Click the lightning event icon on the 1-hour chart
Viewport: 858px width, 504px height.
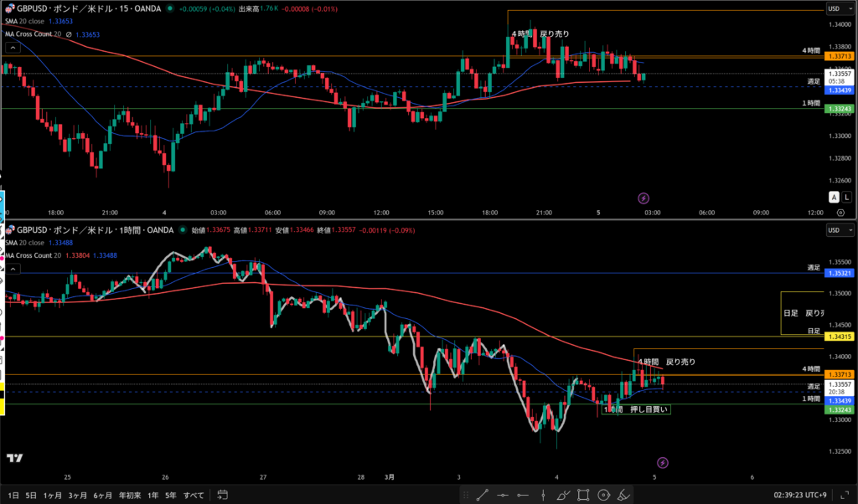pyautogui.click(x=663, y=462)
